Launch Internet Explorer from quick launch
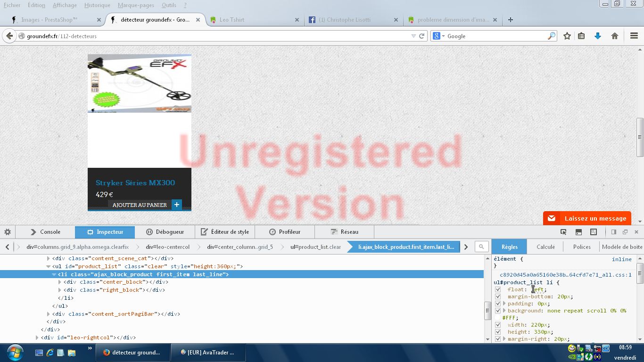Viewport: 644px width, 362px height. pyautogui.click(x=50, y=353)
